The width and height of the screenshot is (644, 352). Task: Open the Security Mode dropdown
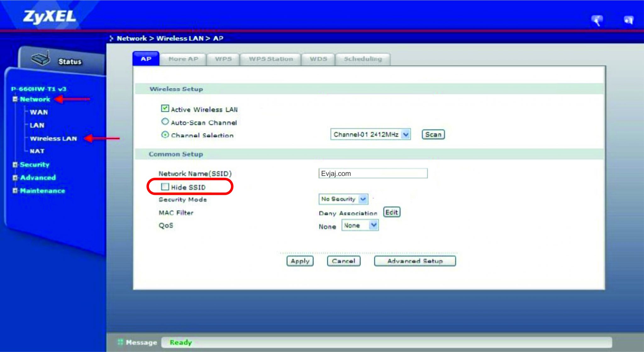[343, 199]
